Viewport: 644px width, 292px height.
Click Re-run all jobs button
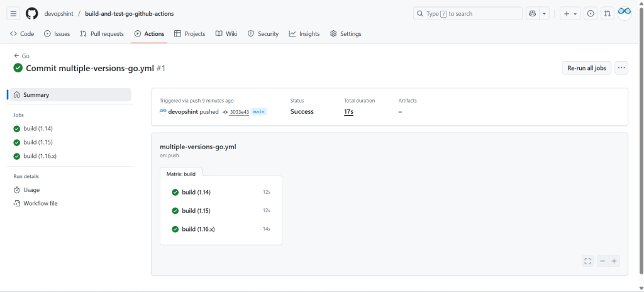pos(587,68)
